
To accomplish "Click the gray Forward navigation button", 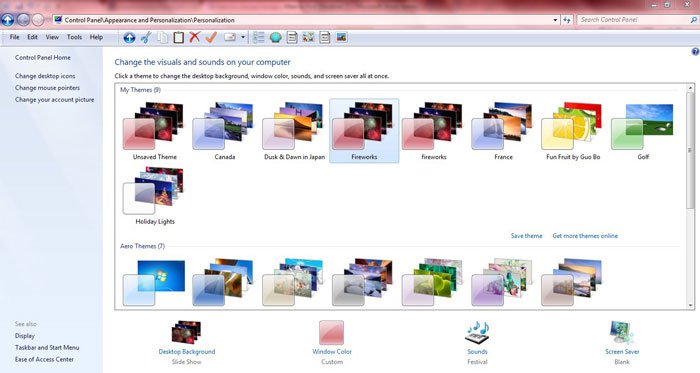I will click(38, 20).
